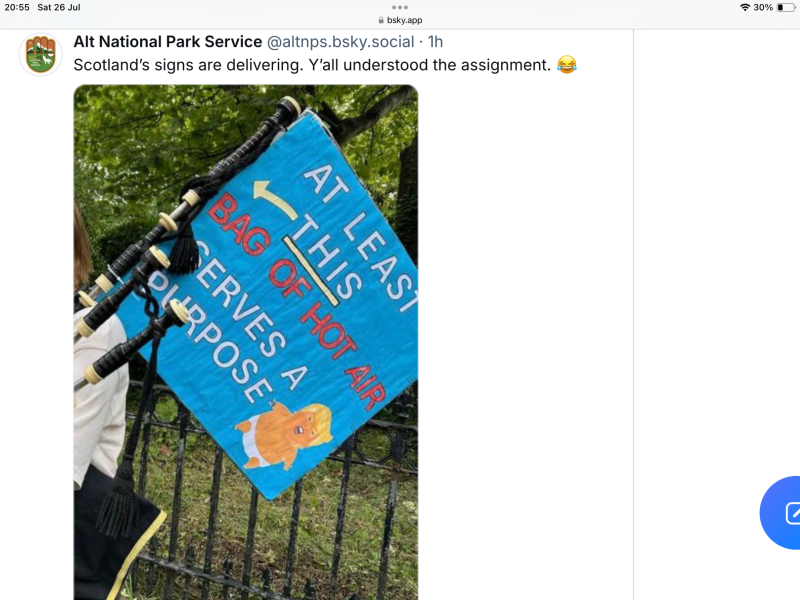Open the @altnps.bsky.social handle link
The height and width of the screenshot is (600, 800).
(x=340, y=41)
